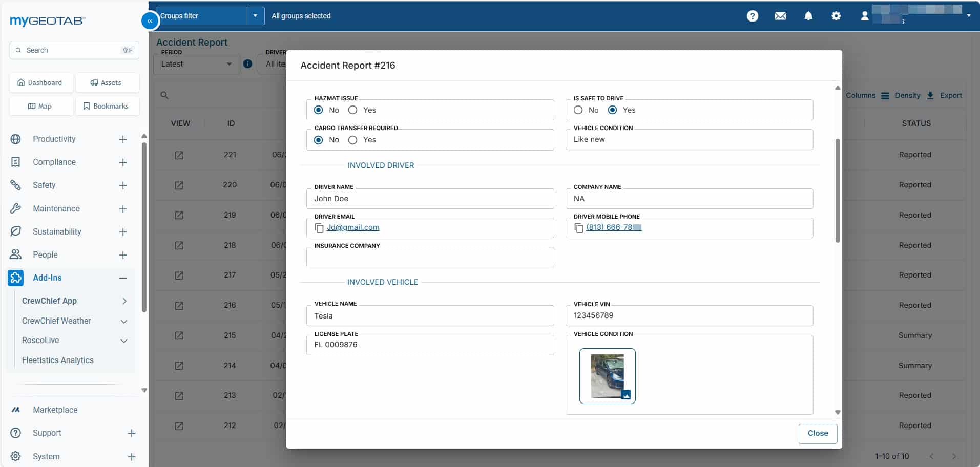The height and width of the screenshot is (467, 980).
Task: Open Fleetistics Analytics add-in
Action: click(x=58, y=360)
